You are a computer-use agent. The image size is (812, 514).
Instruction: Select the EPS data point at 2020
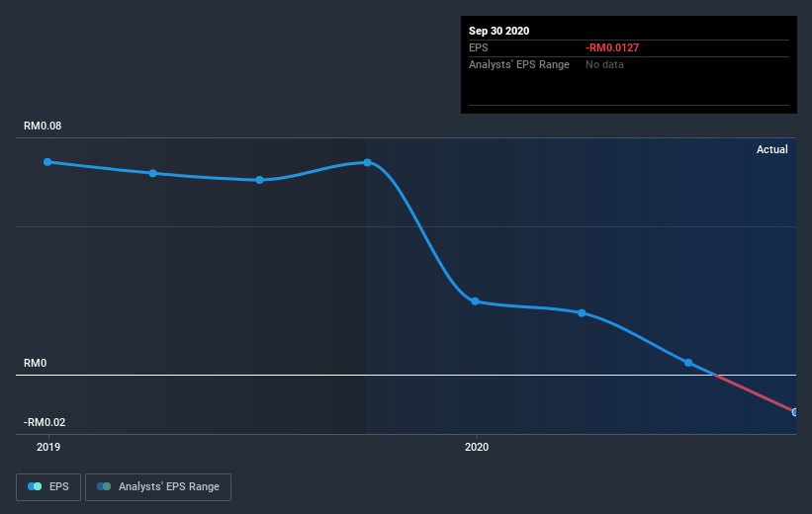[x=475, y=301]
